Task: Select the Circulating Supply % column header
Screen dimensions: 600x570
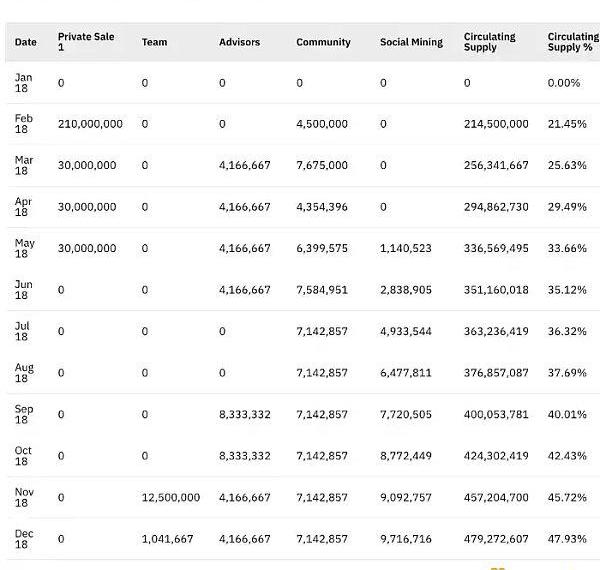Action: coord(572,42)
